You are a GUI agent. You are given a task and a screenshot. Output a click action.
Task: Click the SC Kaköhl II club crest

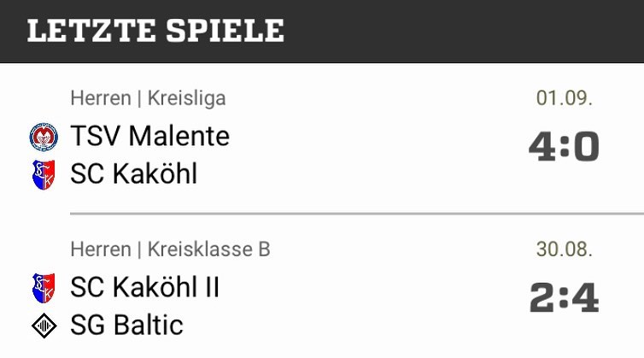pos(44,288)
